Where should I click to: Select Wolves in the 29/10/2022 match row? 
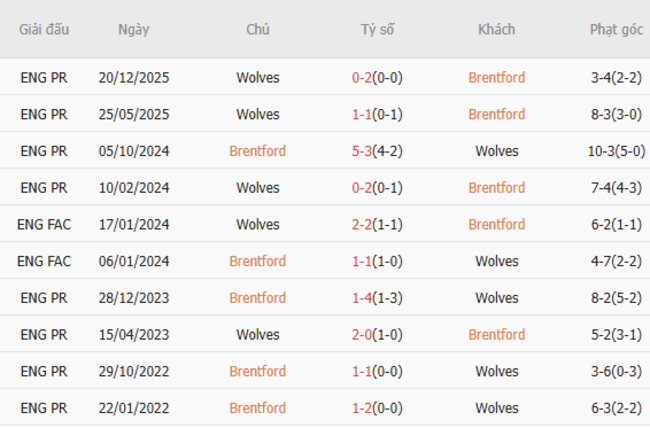pos(496,371)
